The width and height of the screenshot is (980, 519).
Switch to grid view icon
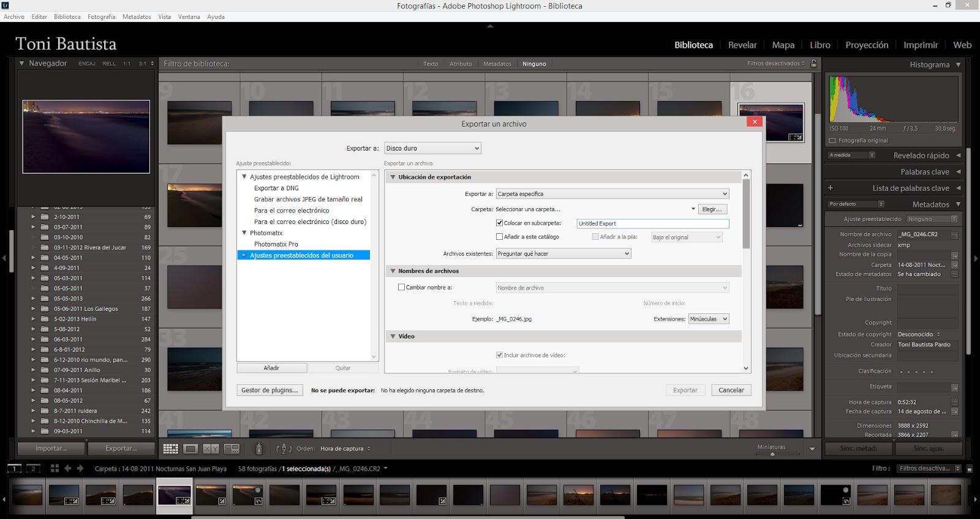[171, 449]
